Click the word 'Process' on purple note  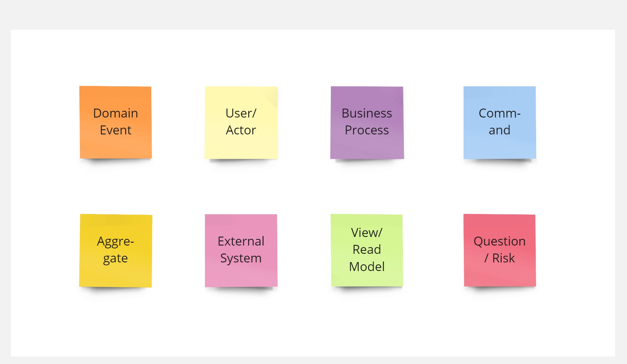click(x=367, y=130)
